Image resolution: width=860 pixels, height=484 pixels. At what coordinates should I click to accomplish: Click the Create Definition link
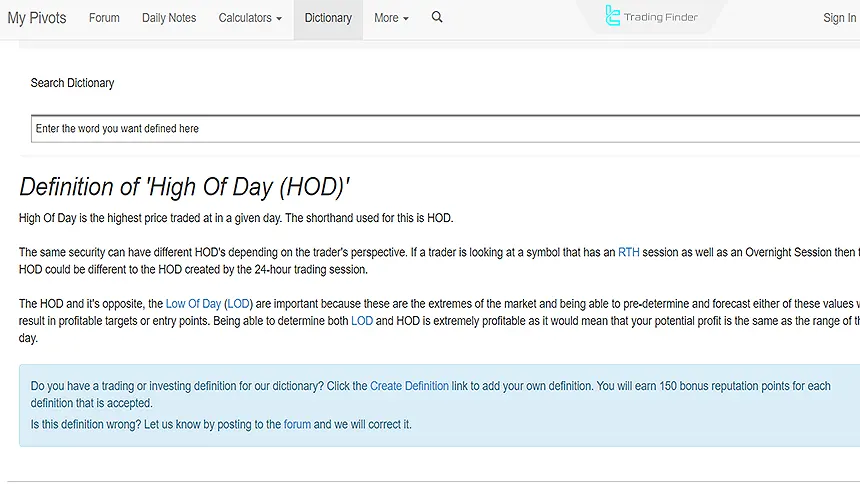(409, 386)
